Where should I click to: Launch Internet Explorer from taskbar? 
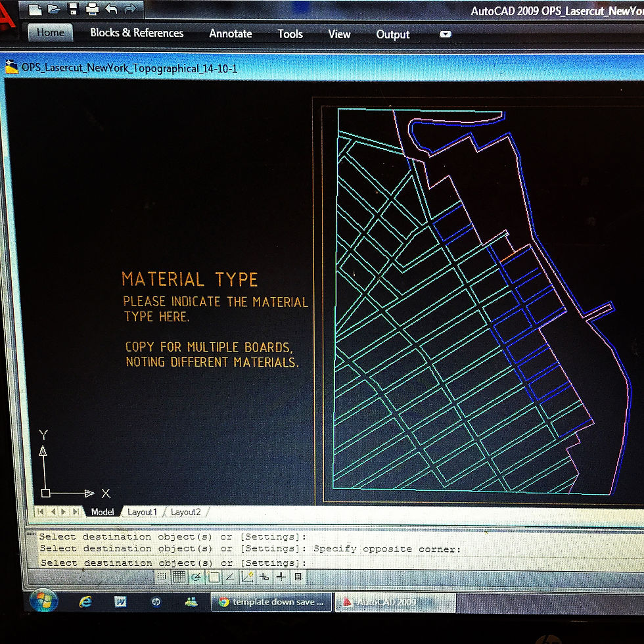[x=85, y=602]
